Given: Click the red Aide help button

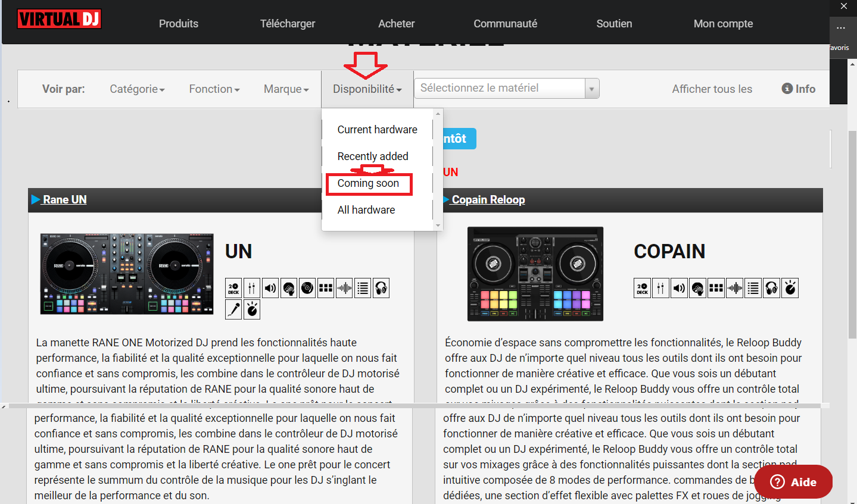Looking at the screenshot, I should point(793,482).
